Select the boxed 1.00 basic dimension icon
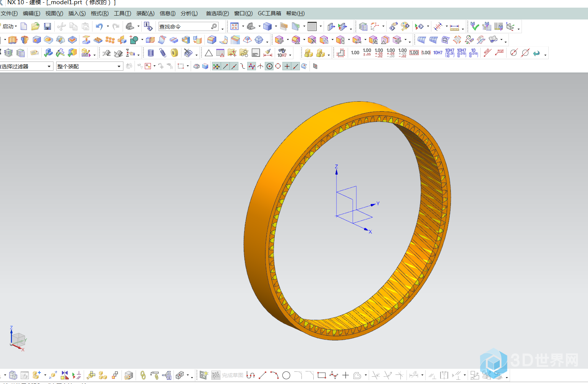 click(414, 52)
